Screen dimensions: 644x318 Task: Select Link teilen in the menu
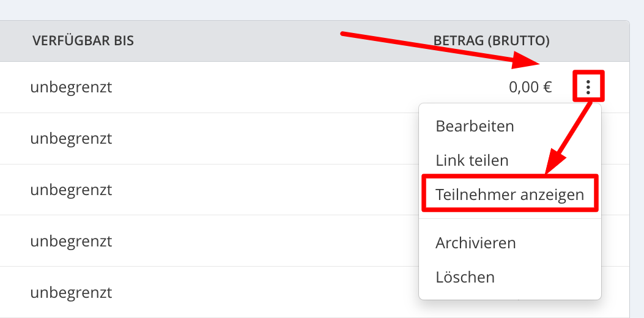coord(472,160)
